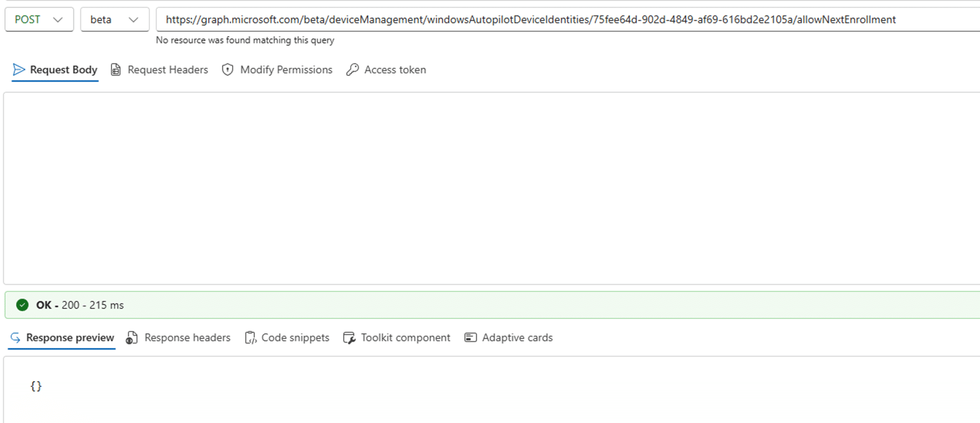The height and width of the screenshot is (423, 980).
Task: Click inside the empty Request Body editor
Action: tap(486, 187)
